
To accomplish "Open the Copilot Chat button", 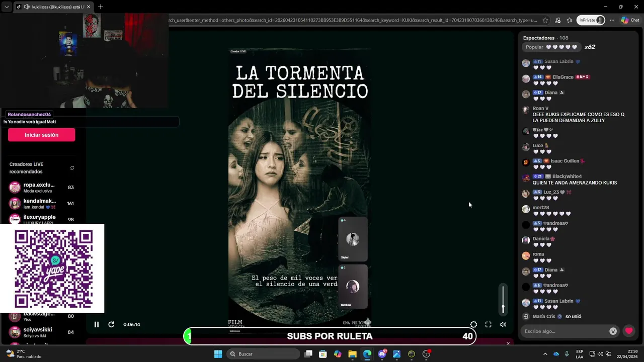I will tap(630, 20).
